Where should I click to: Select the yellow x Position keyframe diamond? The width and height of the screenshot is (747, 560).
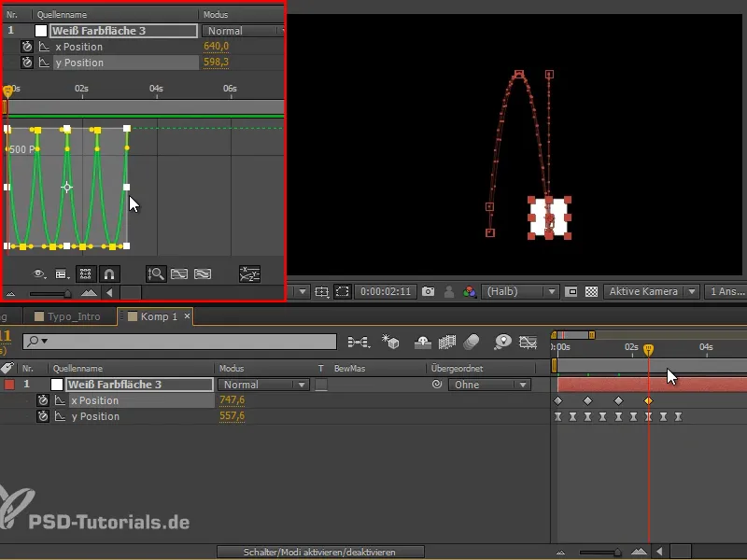click(648, 401)
